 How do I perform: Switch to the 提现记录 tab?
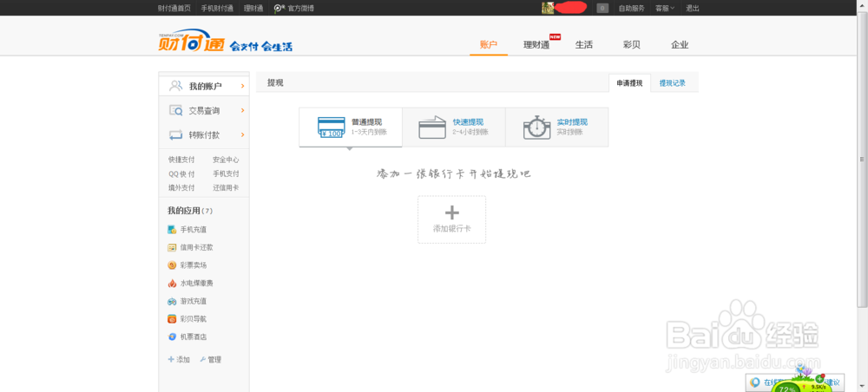tap(673, 83)
